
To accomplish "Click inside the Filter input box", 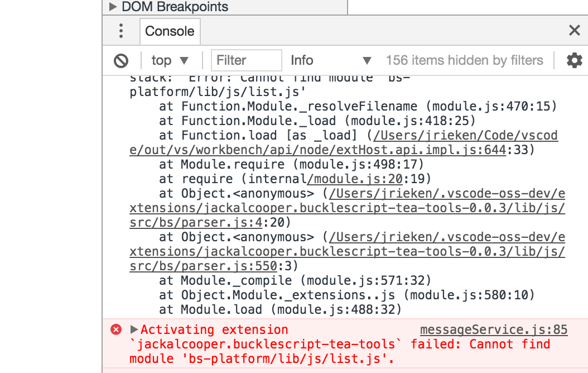I will tap(245, 60).
